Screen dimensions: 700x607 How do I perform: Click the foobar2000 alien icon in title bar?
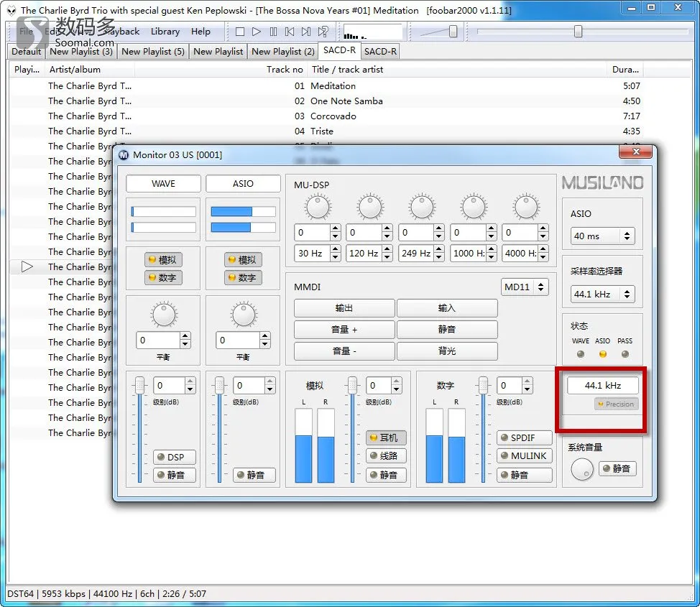pyautogui.click(x=11, y=10)
